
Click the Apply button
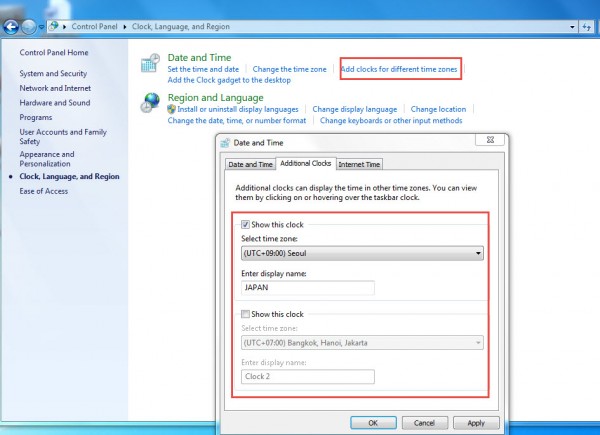[x=476, y=423]
